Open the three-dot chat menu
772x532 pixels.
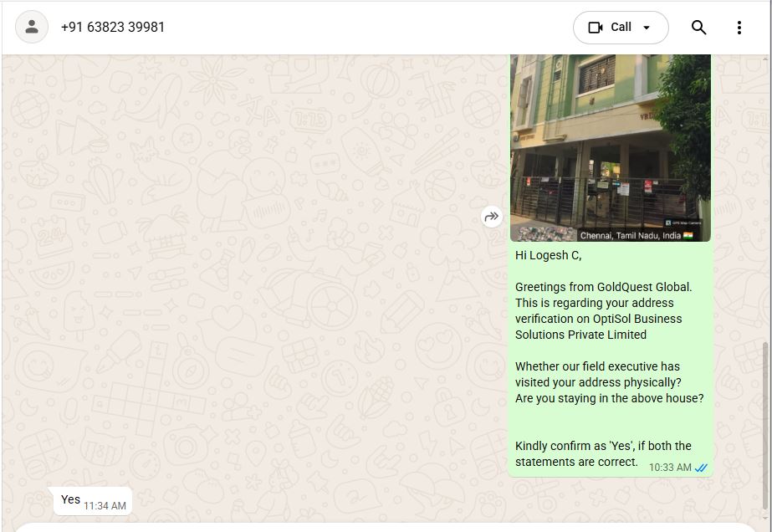(x=739, y=28)
